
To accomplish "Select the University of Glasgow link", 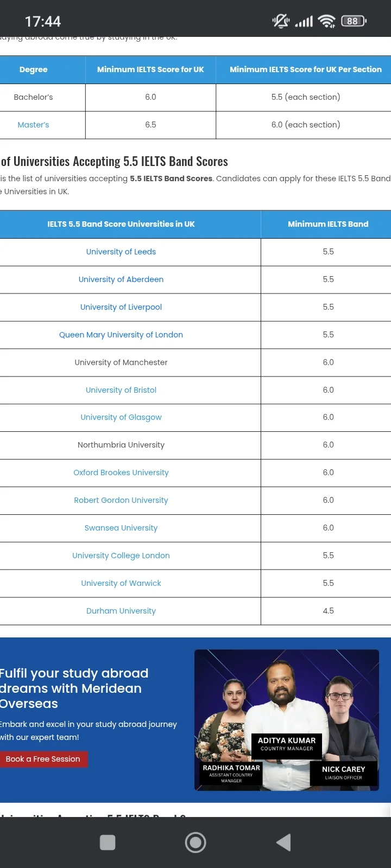I will 121,417.
